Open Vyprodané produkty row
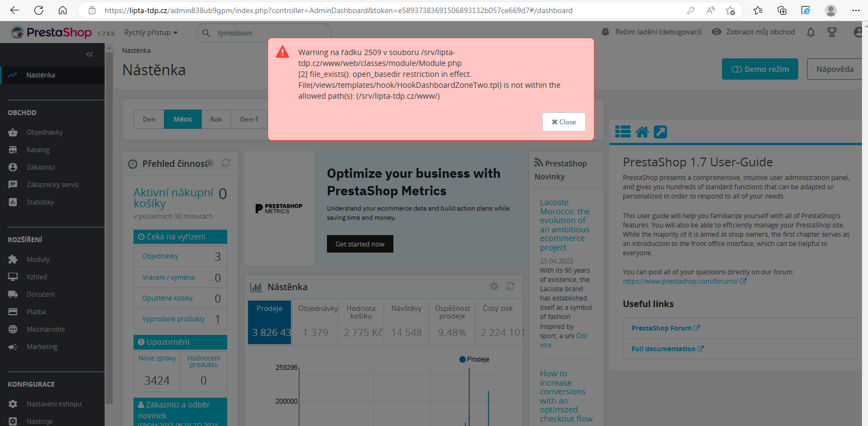The image size is (868, 426). [180, 319]
